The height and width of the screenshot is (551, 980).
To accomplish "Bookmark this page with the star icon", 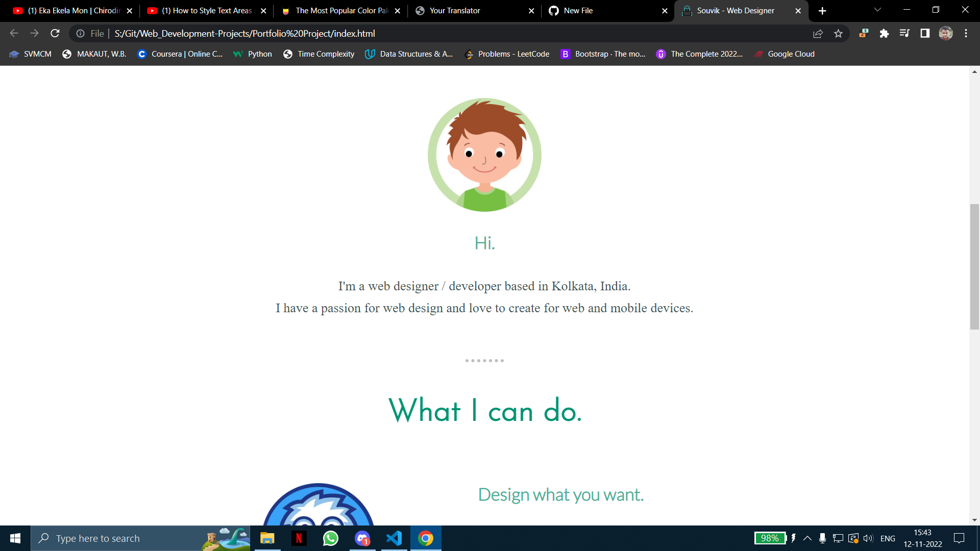I will point(838,33).
